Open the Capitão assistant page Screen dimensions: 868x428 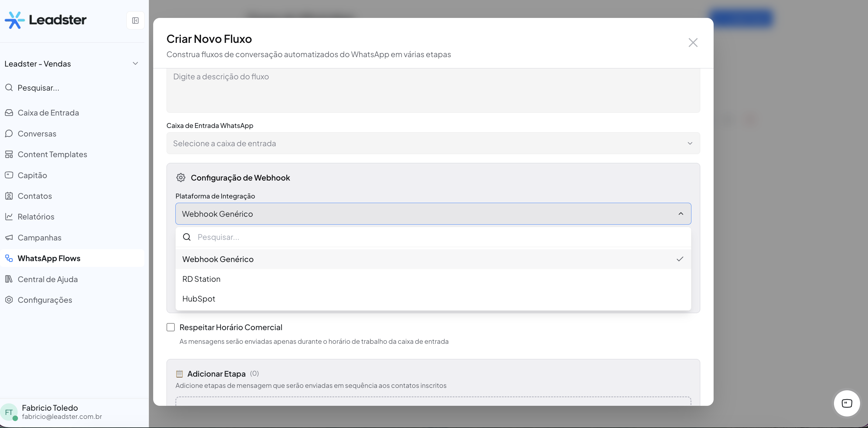coord(32,175)
